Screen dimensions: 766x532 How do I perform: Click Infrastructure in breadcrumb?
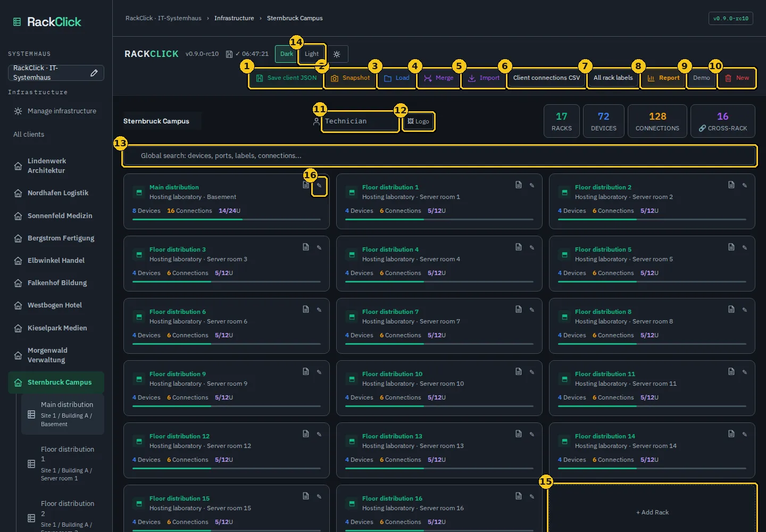234,18
